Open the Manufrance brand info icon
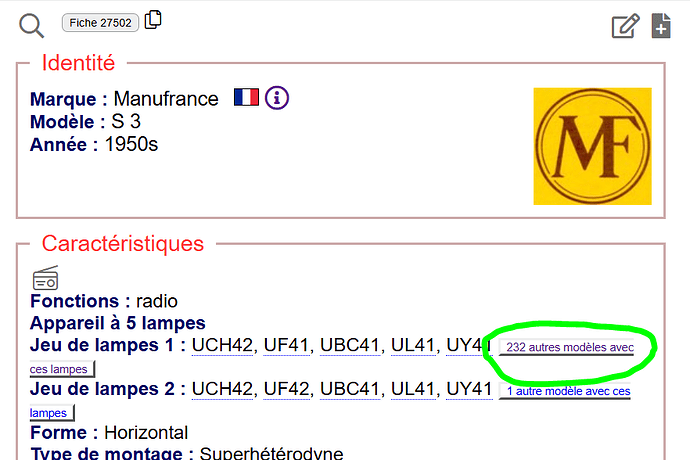Image resolution: width=690 pixels, height=460 pixels. 277,97
